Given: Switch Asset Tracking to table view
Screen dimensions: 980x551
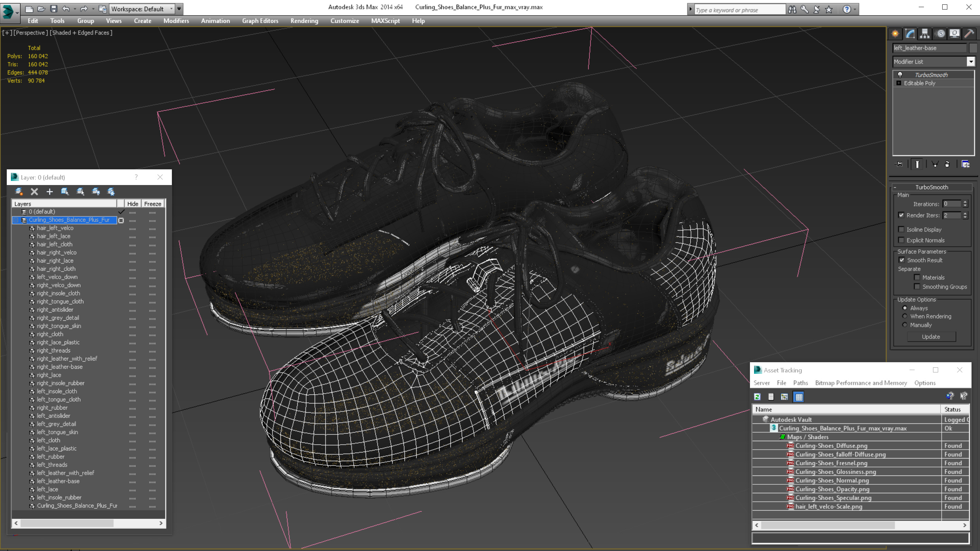Looking at the screenshot, I should click(x=799, y=397).
